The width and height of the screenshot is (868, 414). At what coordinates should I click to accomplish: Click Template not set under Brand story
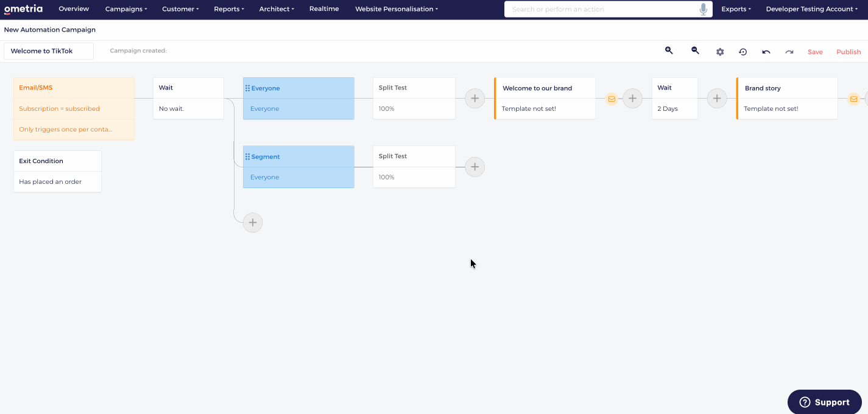pos(771,108)
